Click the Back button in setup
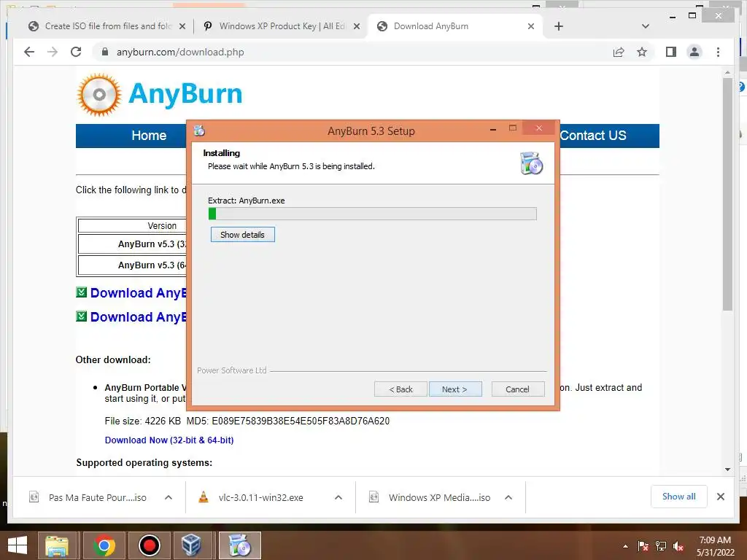The image size is (747, 560). [x=400, y=389]
